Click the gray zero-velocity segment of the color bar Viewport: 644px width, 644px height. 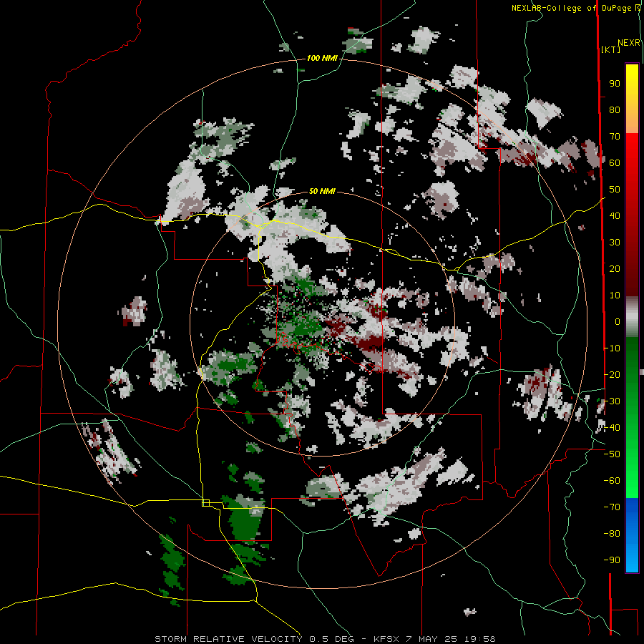(632, 316)
